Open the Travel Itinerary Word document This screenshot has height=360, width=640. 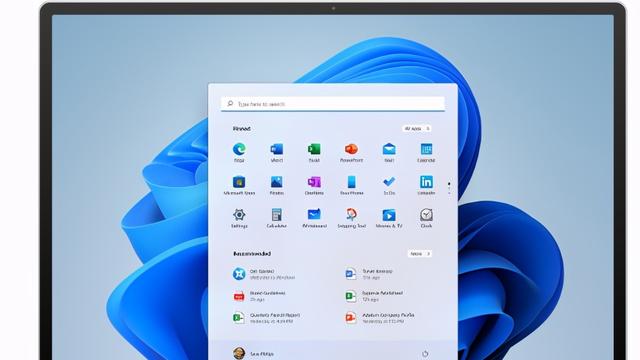coord(369,274)
